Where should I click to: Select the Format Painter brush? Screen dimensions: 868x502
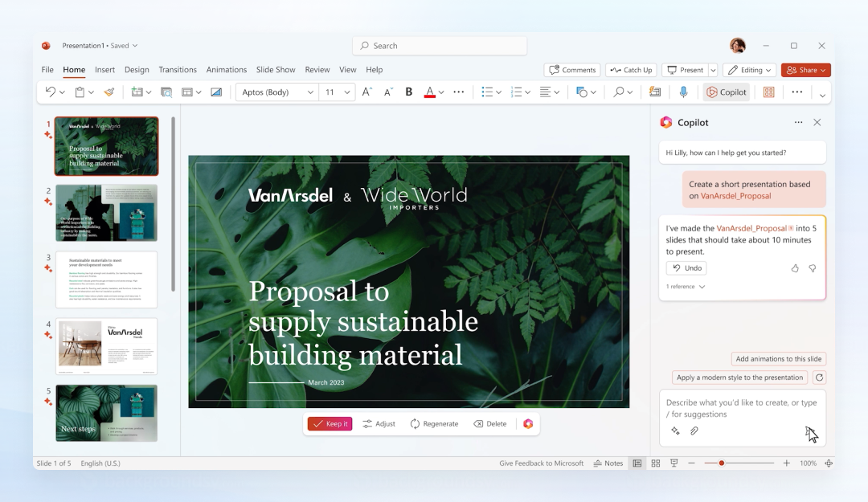tap(109, 92)
